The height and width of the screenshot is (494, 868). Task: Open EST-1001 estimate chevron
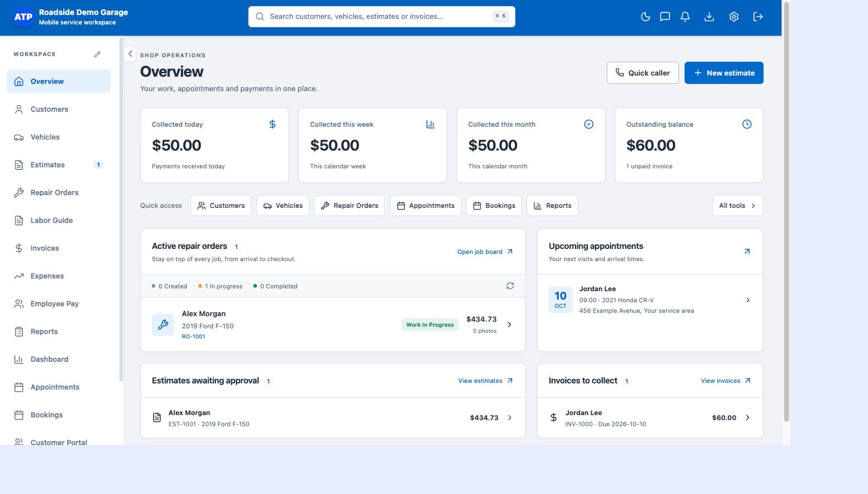(510, 417)
